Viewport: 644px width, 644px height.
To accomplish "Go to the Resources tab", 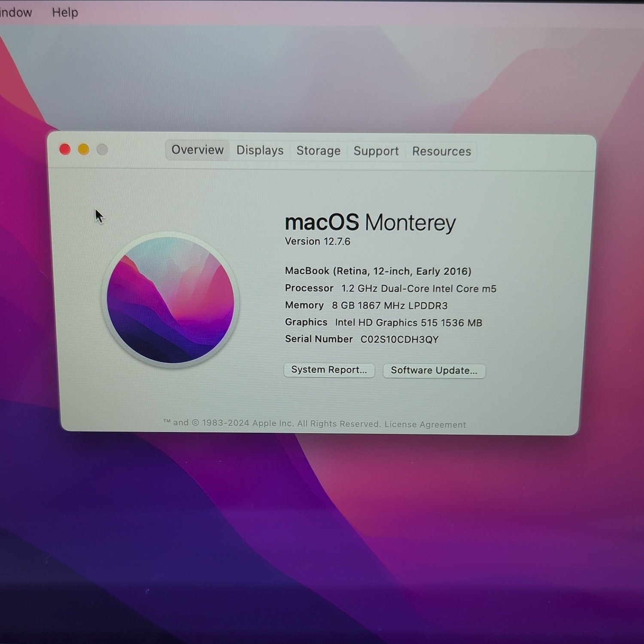I will [x=441, y=152].
